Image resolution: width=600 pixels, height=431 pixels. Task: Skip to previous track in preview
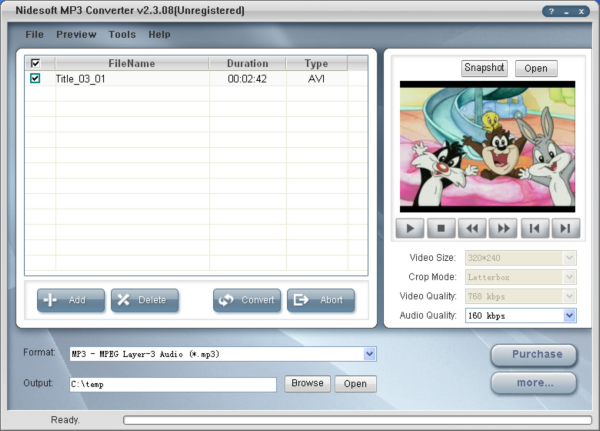pos(535,228)
